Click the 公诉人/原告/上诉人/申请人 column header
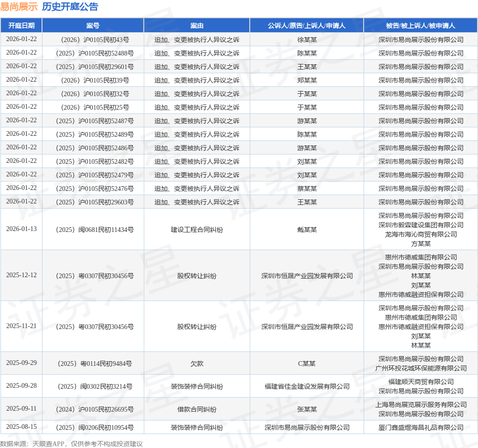Viewport: 478px width, 448px height. coord(307,26)
